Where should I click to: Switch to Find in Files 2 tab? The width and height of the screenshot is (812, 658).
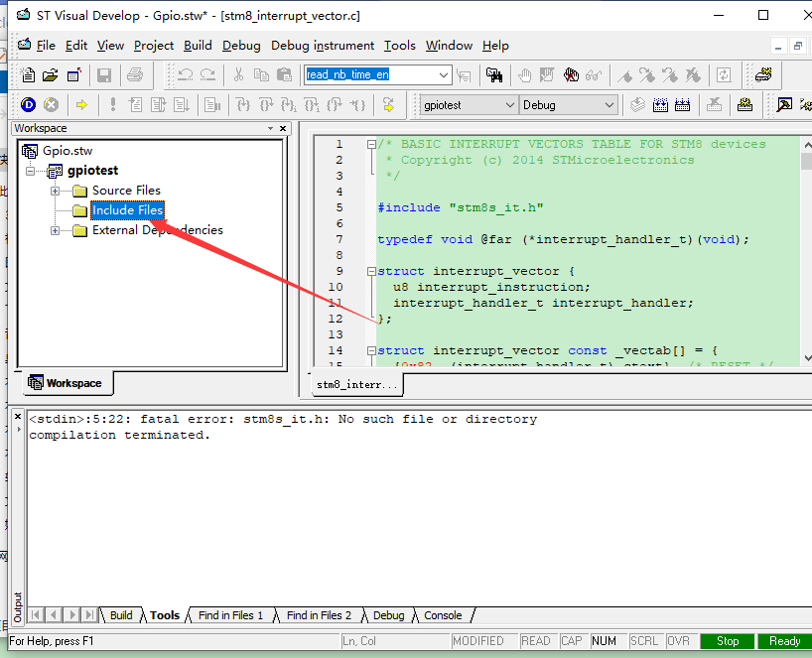[319, 615]
